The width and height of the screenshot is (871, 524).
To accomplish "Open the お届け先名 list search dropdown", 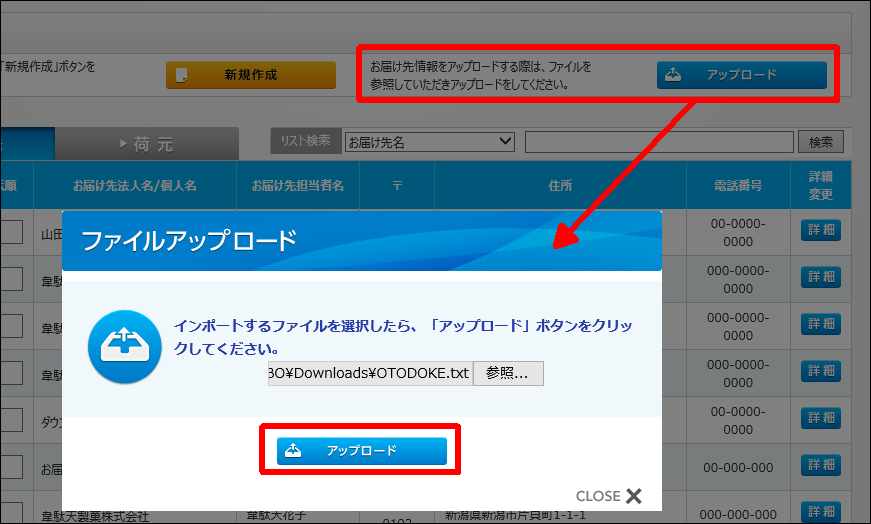I will pyautogui.click(x=428, y=142).
